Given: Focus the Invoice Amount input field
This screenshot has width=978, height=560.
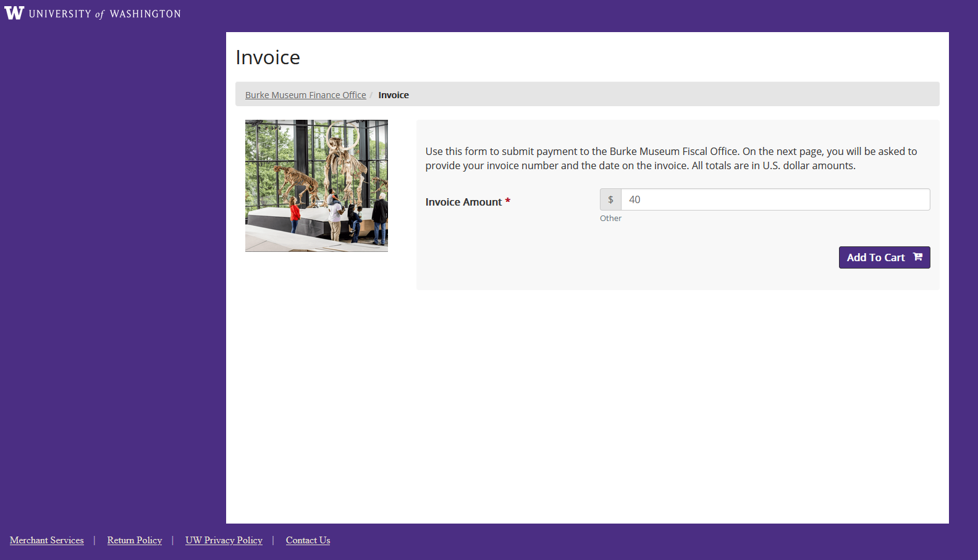Looking at the screenshot, I should pos(775,199).
